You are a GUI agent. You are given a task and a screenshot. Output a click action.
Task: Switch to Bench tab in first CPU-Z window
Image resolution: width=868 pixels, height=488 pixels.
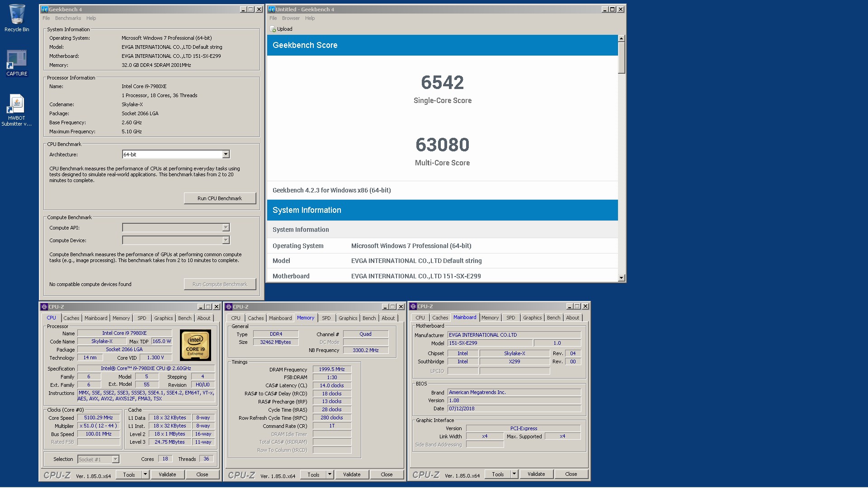(184, 318)
